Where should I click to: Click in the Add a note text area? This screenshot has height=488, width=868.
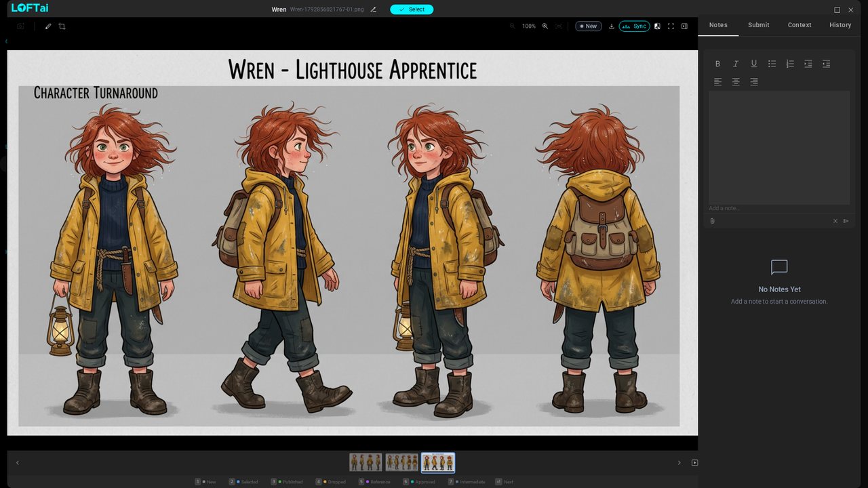point(779,148)
